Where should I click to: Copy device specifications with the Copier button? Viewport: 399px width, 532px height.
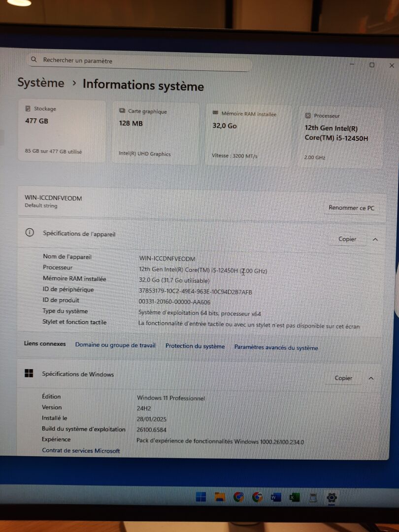(347, 239)
